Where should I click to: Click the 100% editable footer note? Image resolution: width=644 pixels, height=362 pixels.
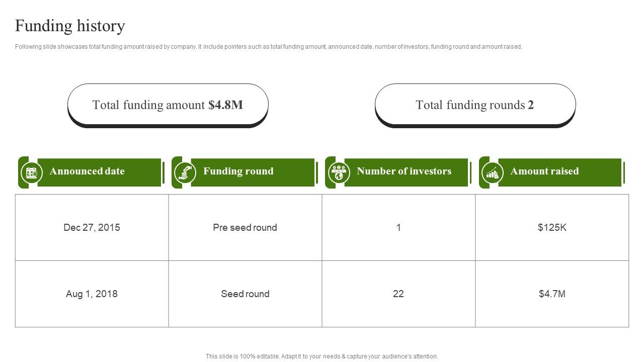(322, 356)
